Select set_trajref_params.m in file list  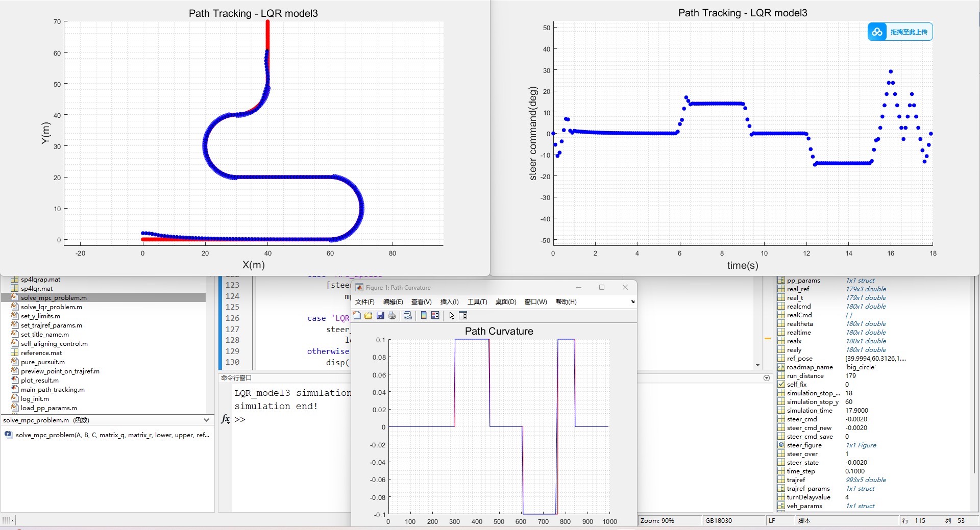pyautogui.click(x=52, y=325)
